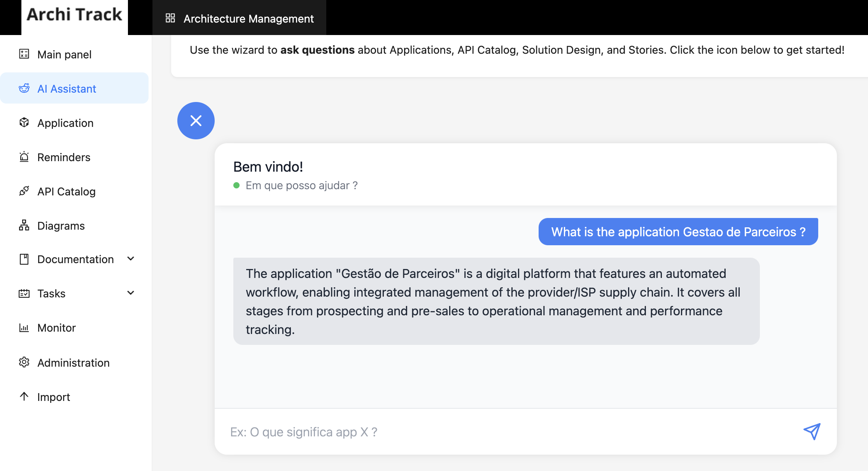This screenshot has height=471, width=868.
Task: Open API Catalog menu item
Action: pyautogui.click(x=74, y=192)
